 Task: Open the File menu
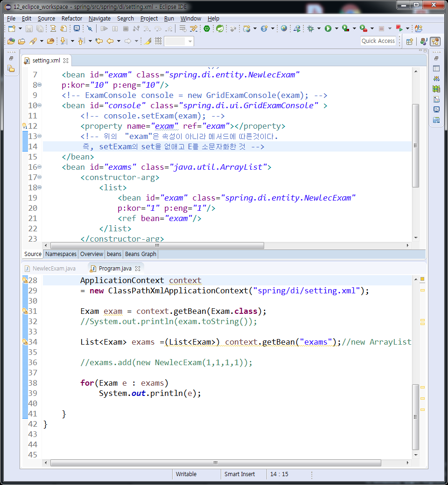pyautogui.click(x=11, y=19)
